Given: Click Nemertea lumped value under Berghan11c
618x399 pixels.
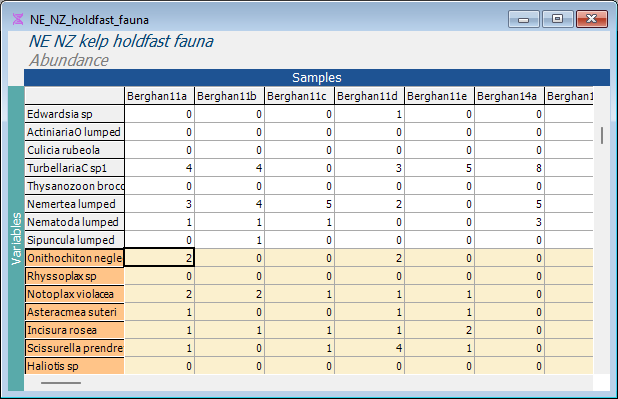Looking at the screenshot, I should (x=300, y=204).
